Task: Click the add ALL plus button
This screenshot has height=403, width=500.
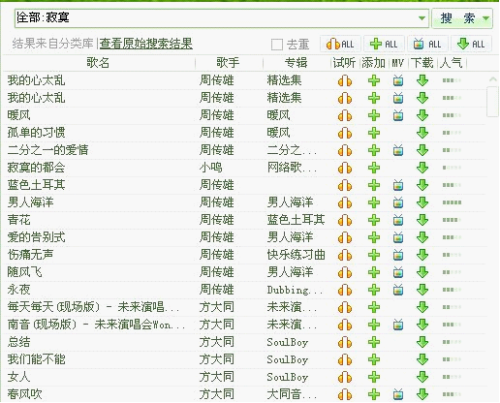Action: pos(384,44)
